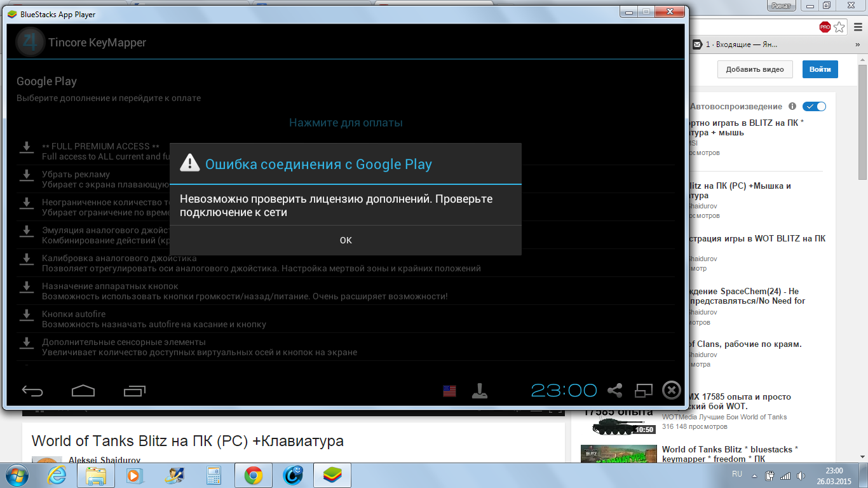Select Кнопки autofire add-on row
Image resolution: width=868 pixels, height=488 pixels.
[346, 319]
